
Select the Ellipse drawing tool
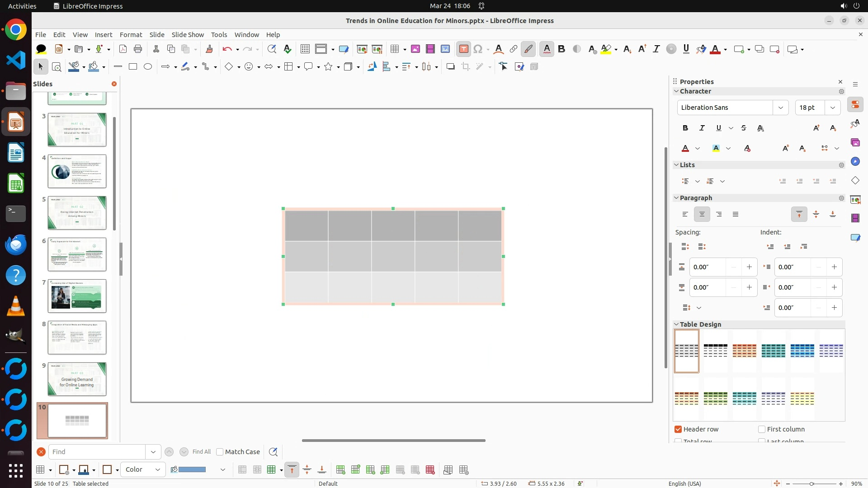click(148, 67)
